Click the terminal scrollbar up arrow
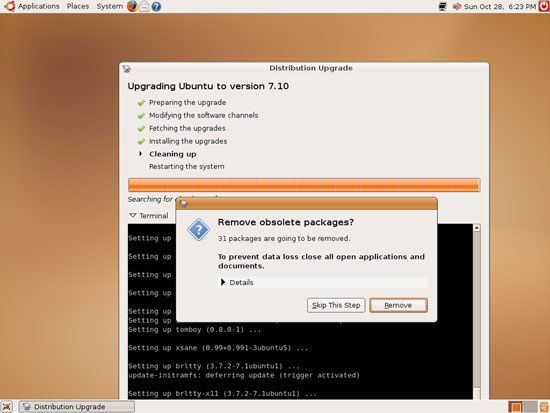 [x=476, y=228]
